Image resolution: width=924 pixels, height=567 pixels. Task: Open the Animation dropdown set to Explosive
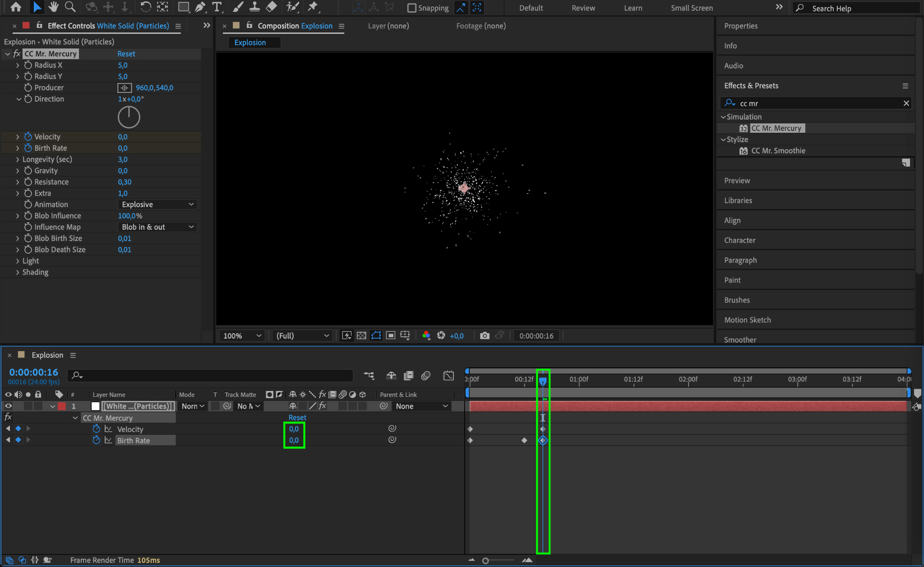(157, 204)
